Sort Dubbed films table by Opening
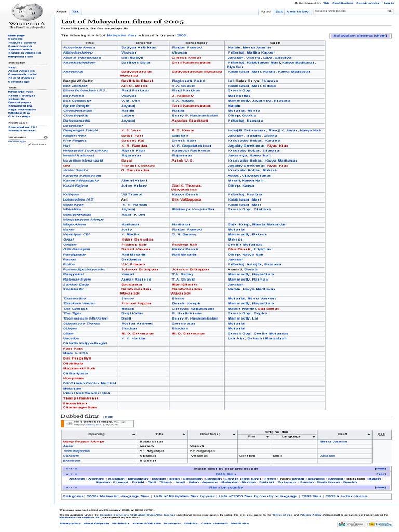This screenshot has width=399, height=532. [134, 435]
